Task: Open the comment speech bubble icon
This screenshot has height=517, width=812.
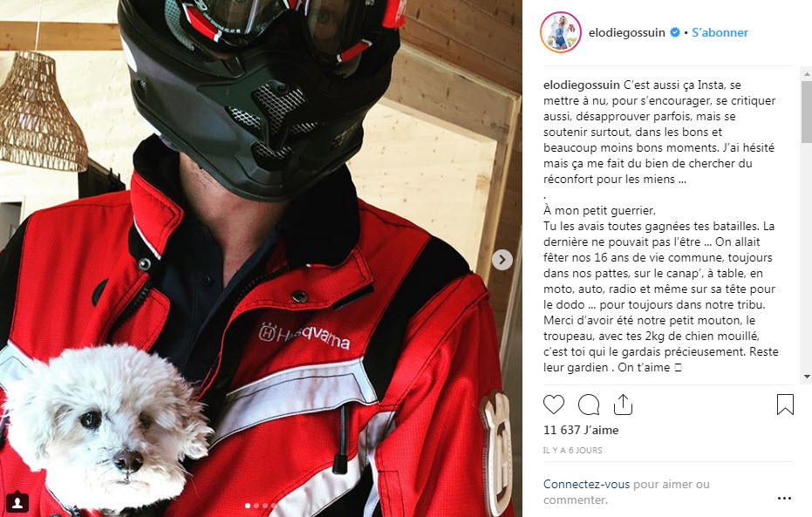Action: tap(589, 405)
